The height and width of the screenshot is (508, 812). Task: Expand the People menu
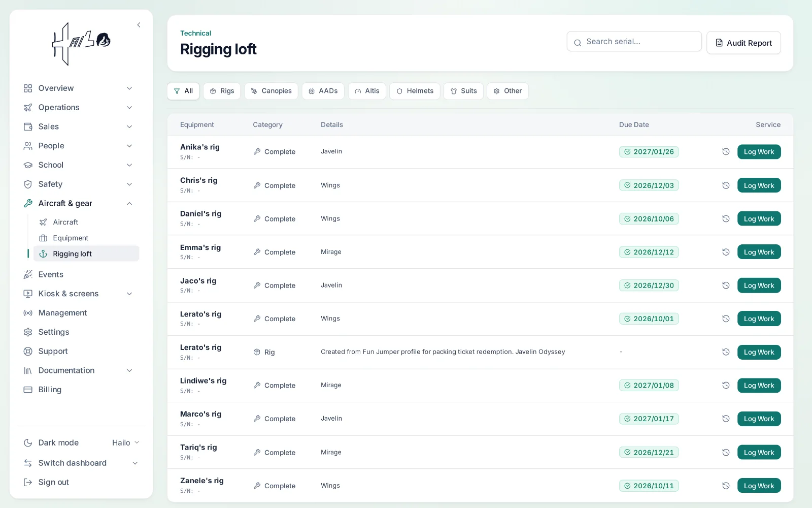pyautogui.click(x=129, y=146)
